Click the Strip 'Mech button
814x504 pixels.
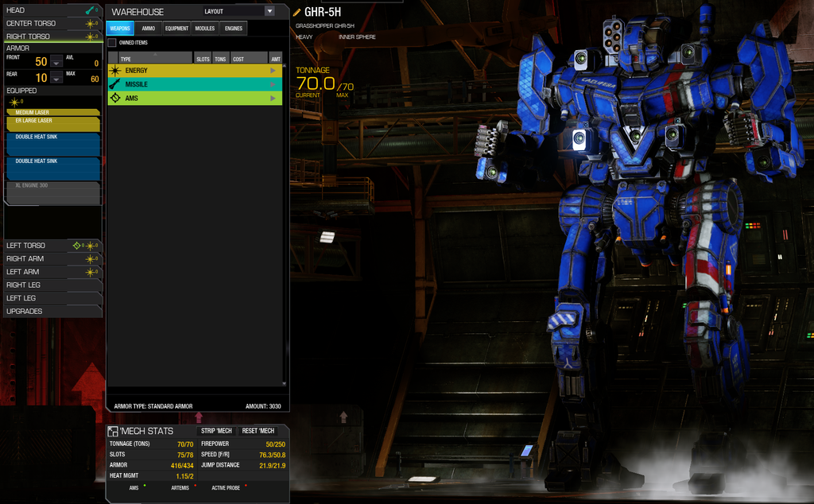[x=216, y=431]
